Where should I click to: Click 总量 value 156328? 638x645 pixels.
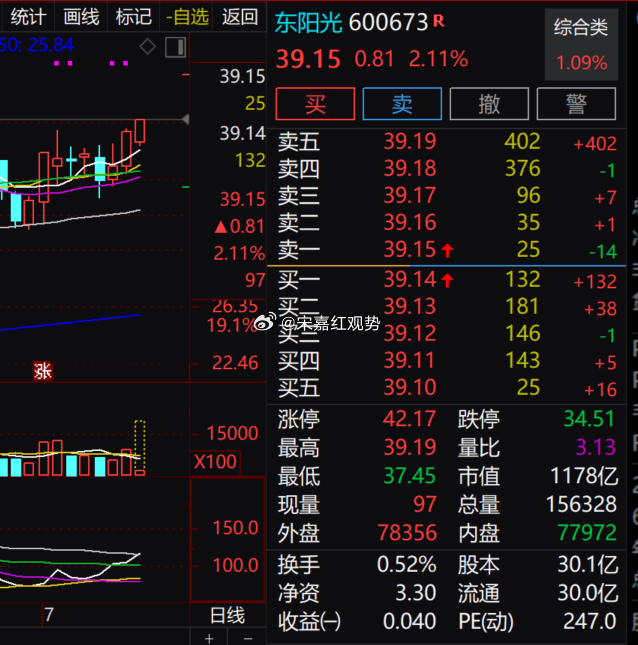[x=581, y=504]
